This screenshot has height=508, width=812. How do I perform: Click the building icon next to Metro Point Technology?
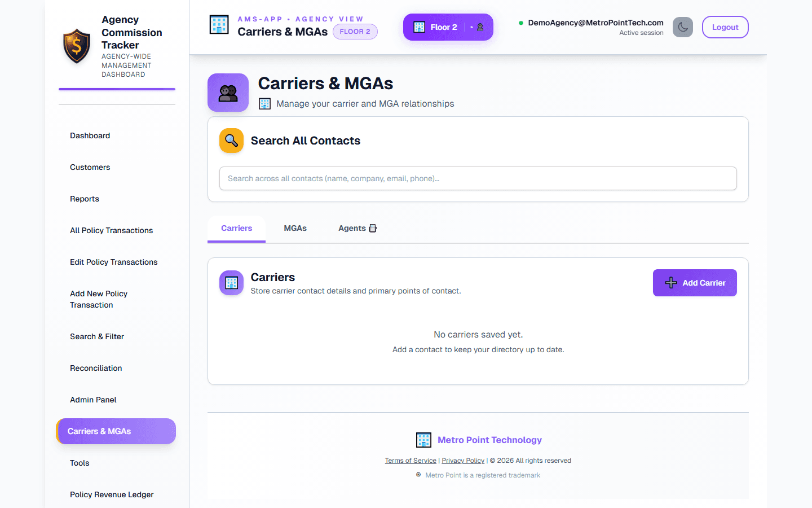click(x=423, y=440)
